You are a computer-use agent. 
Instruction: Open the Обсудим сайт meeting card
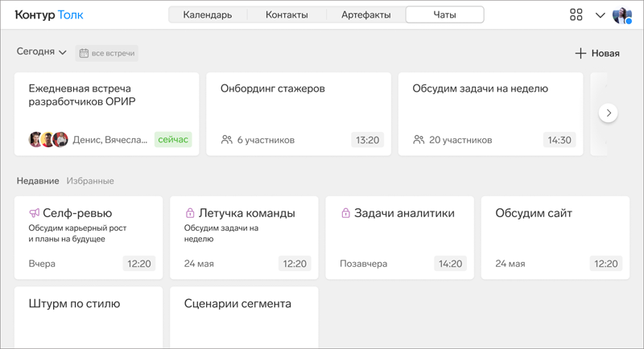click(x=555, y=237)
